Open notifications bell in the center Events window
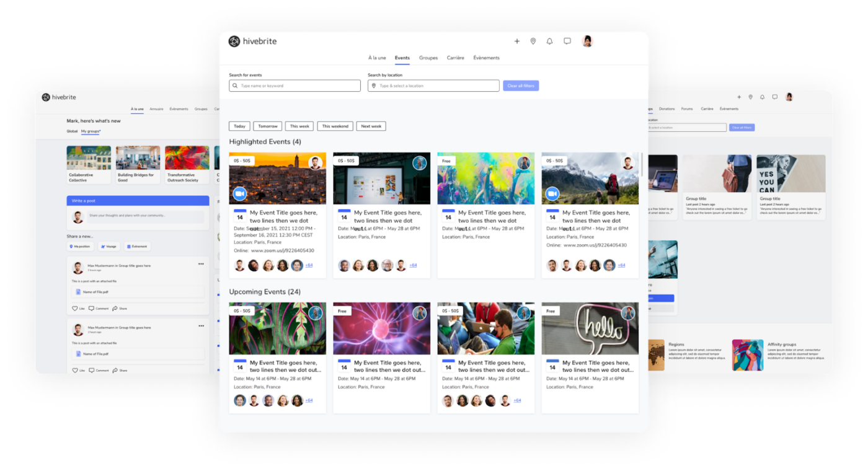The image size is (868, 471). (549, 42)
